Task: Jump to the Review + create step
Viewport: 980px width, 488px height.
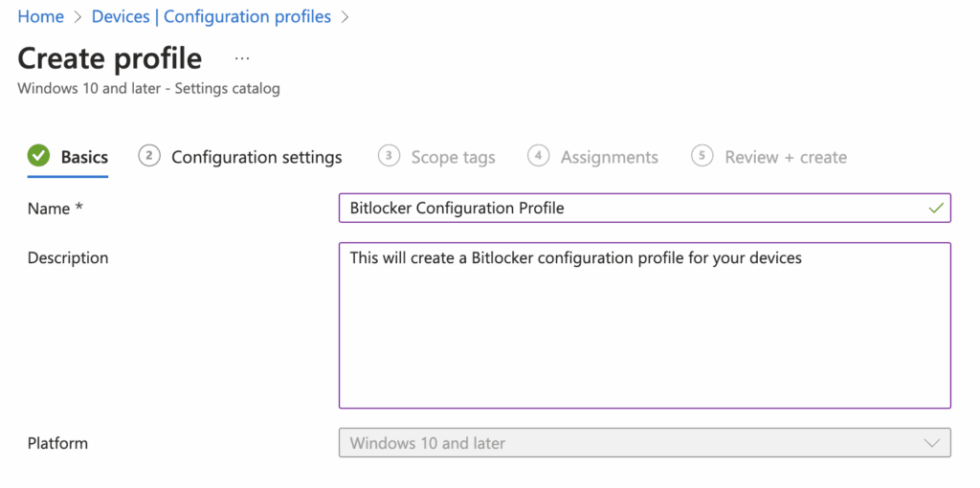Action: pos(785,157)
